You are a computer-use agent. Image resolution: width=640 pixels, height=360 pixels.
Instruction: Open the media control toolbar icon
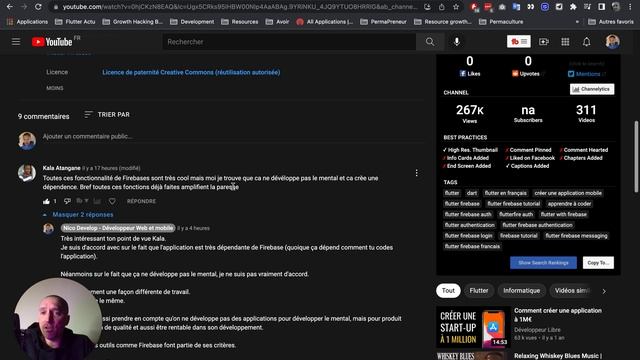[x=587, y=7]
